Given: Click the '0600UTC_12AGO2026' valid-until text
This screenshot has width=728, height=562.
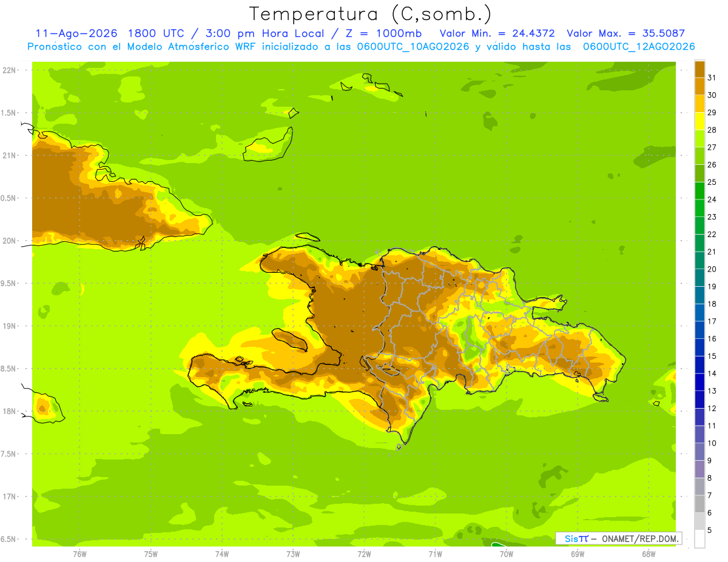Looking at the screenshot, I should tap(639, 47).
